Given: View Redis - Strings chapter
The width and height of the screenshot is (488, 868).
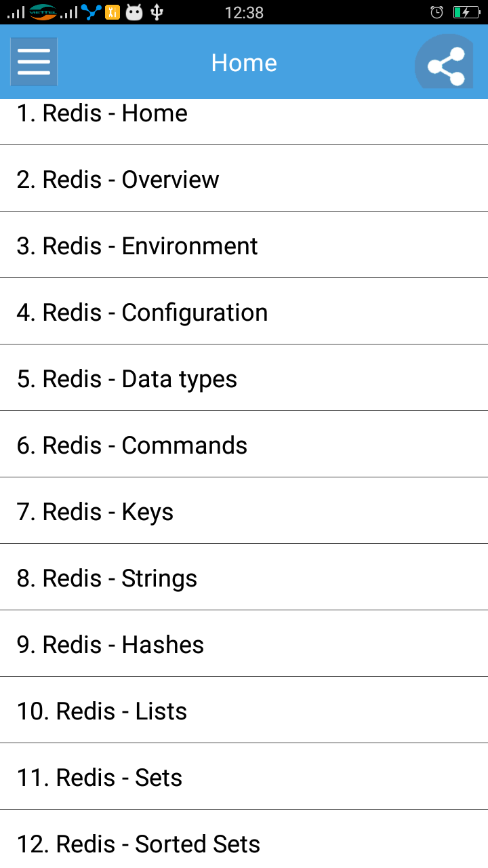Looking at the screenshot, I should pyautogui.click(x=244, y=577).
